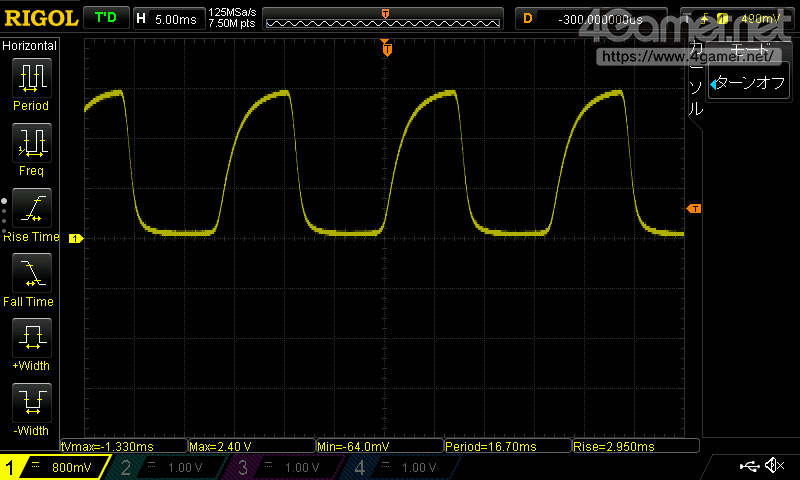
Task: Open the D -300.000000us delay setting
Action: (591, 19)
